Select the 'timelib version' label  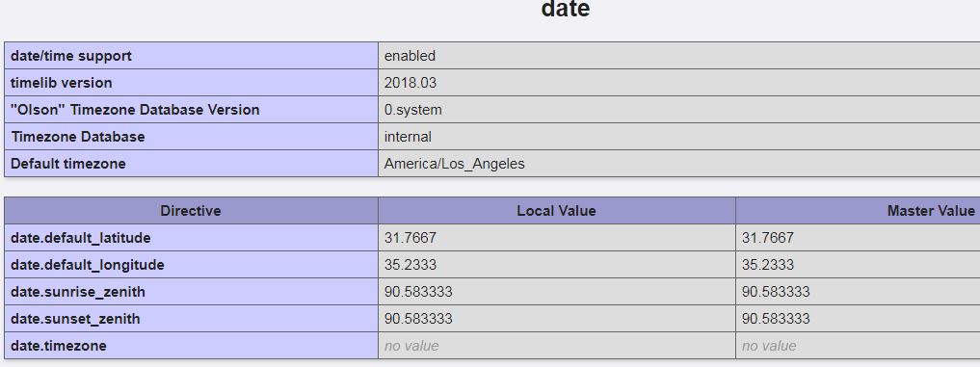(62, 83)
